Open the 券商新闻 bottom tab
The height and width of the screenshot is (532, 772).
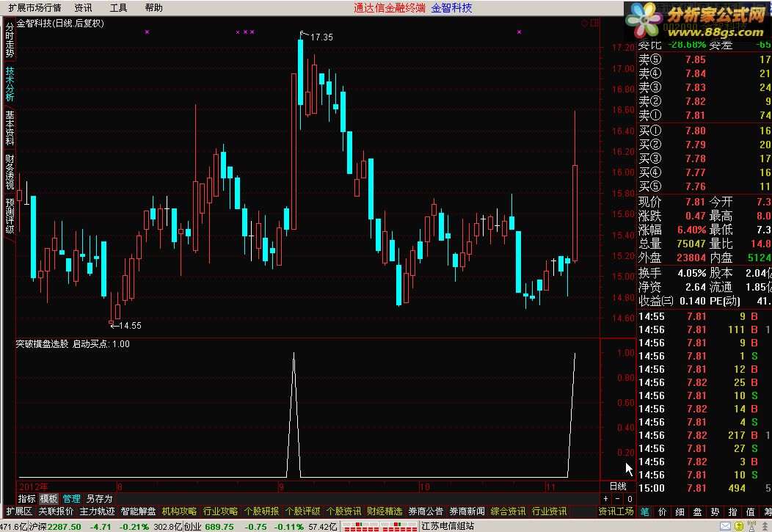tap(467, 511)
